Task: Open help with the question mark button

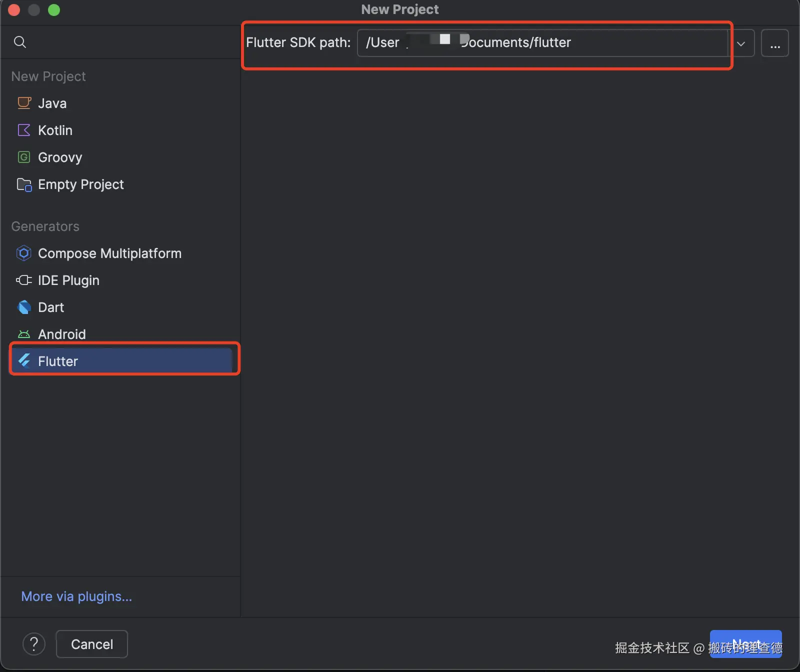Action: (34, 644)
